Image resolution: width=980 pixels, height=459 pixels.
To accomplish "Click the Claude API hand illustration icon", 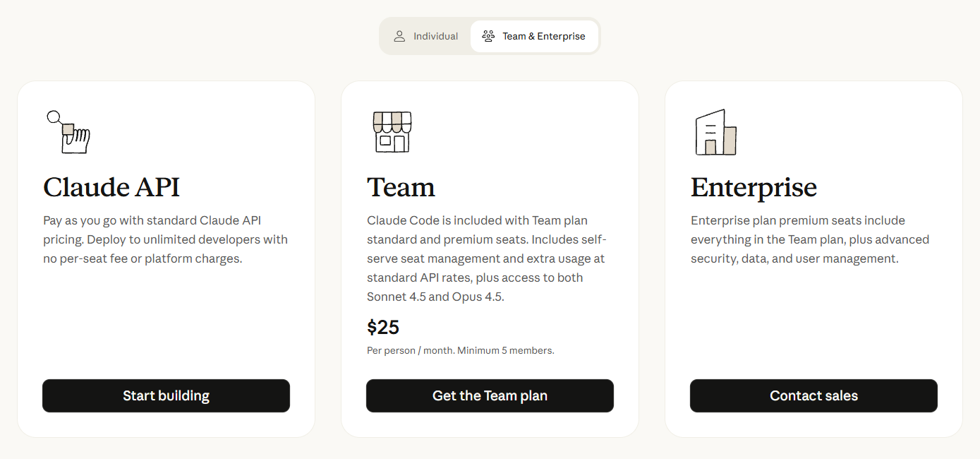I will tap(68, 132).
